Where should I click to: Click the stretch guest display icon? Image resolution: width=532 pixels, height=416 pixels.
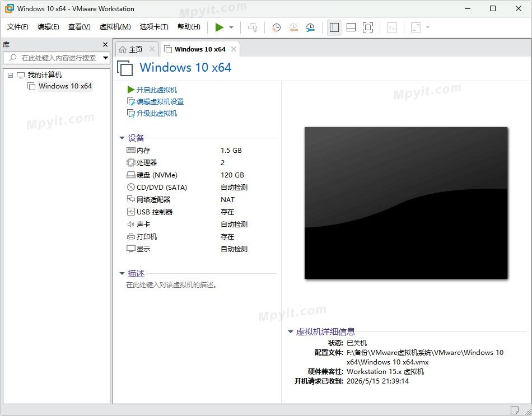tap(416, 27)
